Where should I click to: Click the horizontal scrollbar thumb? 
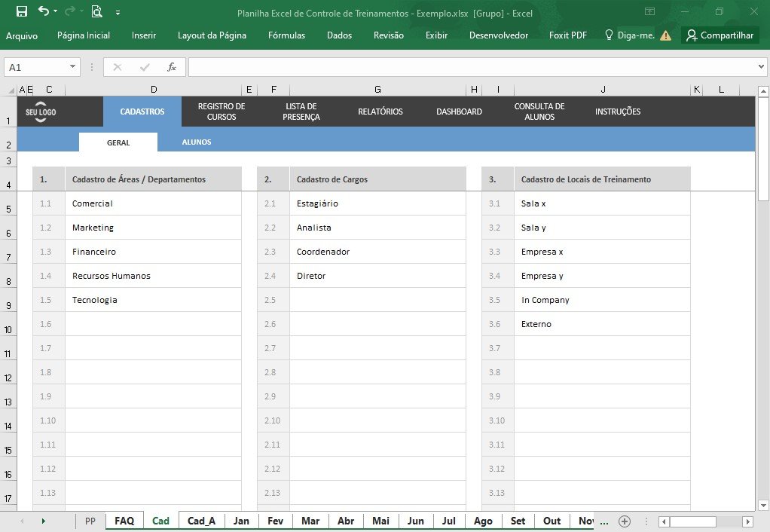(693, 521)
